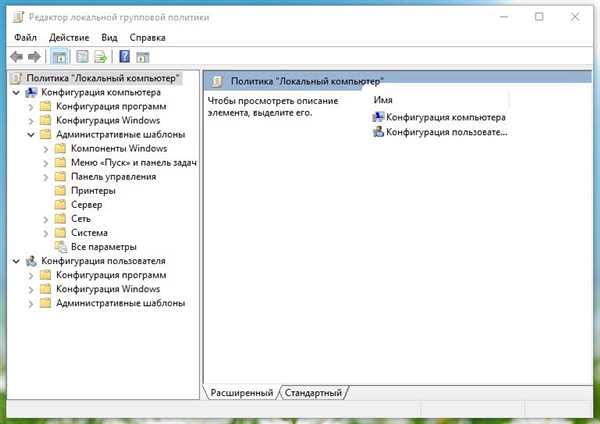The image size is (600, 424).
Task: Click user icon beside Конфигурация пользователя in tree
Action: (x=31, y=261)
